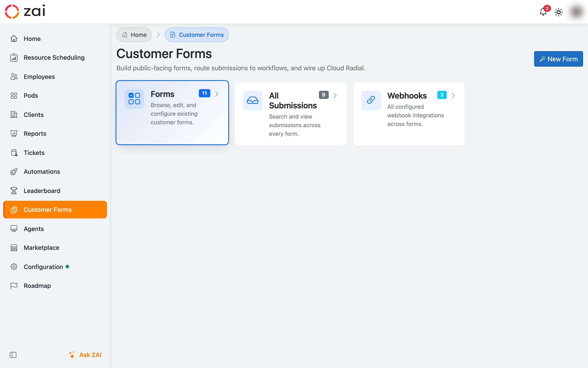Screen dimensions: 588x368
Task: Open Agents from sidebar
Action: point(55,229)
